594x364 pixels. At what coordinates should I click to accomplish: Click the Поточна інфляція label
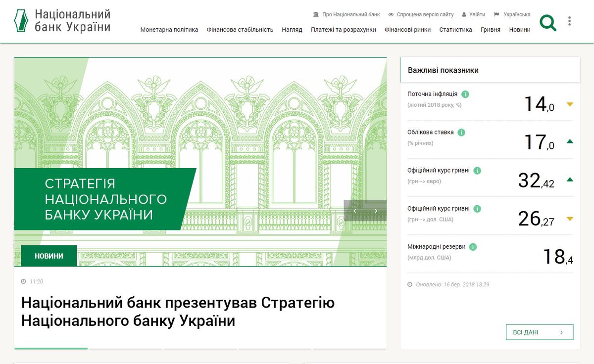[x=433, y=94]
